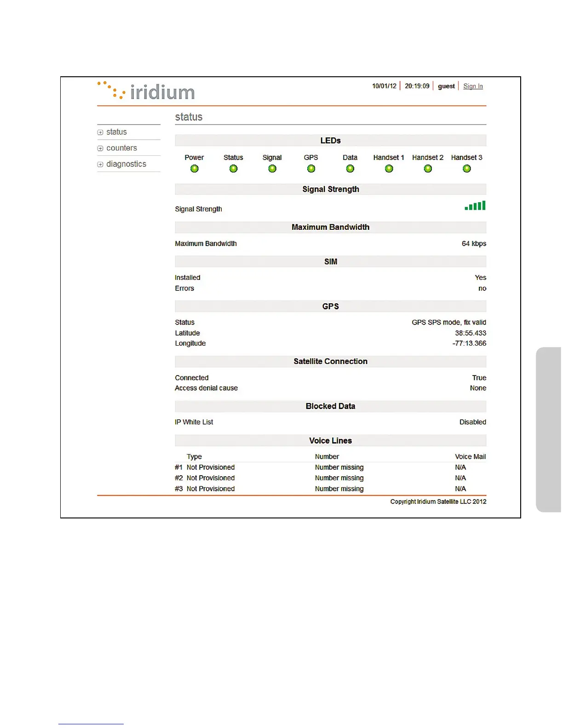
Task: Click the status page title
Action: point(189,117)
